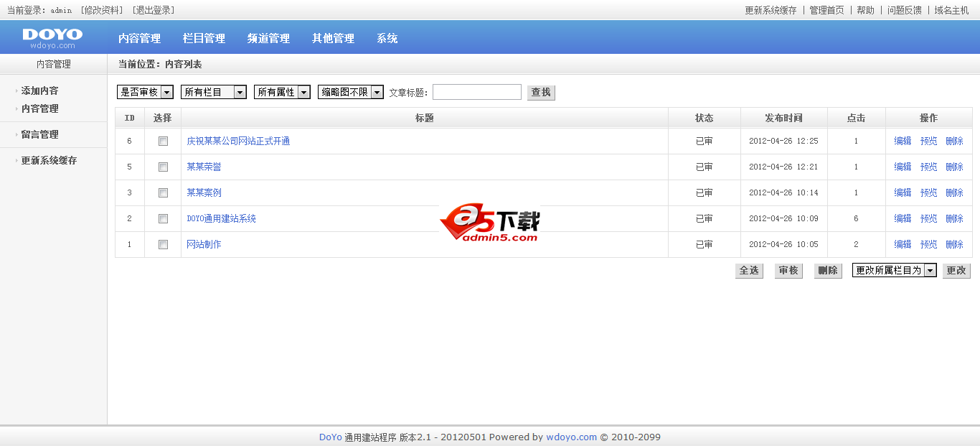Viewport: 980px width, 446px height.
Task: Open the 系统 top menu
Action: (387, 38)
